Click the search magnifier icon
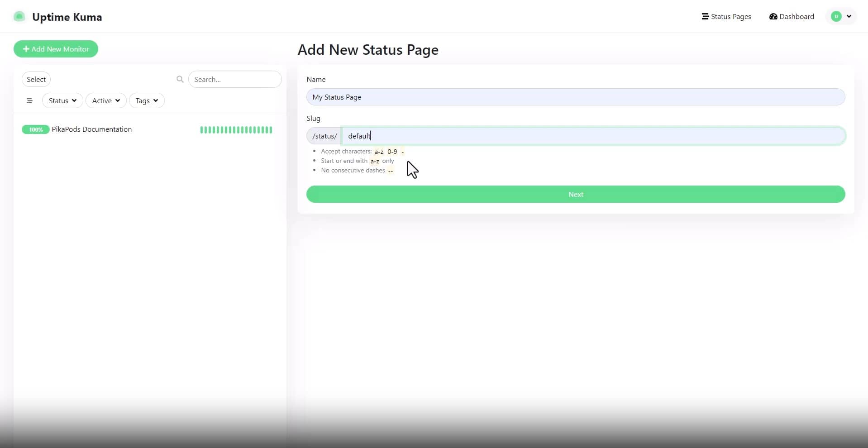The height and width of the screenshot is (448, 868). click(x=180, y=79)
